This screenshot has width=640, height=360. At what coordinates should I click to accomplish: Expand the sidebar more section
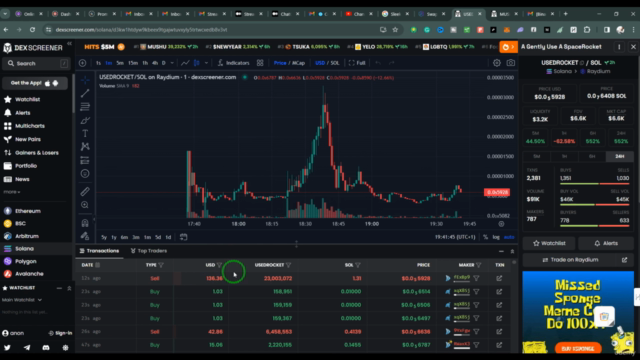(12, 192)
